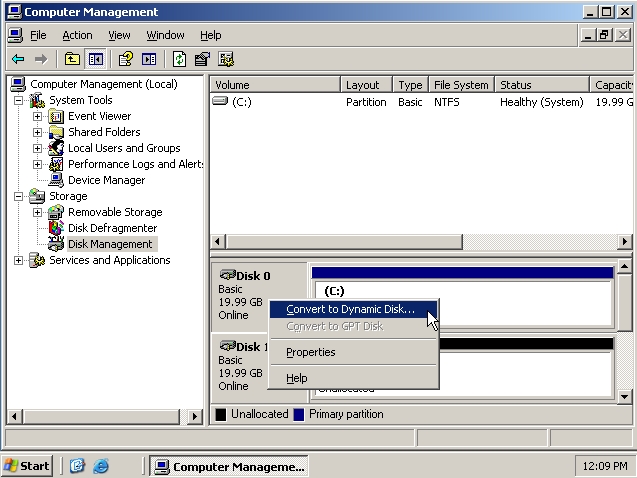Open the Window menu
This screenshot has width=637, height=478.
[165, 35]
